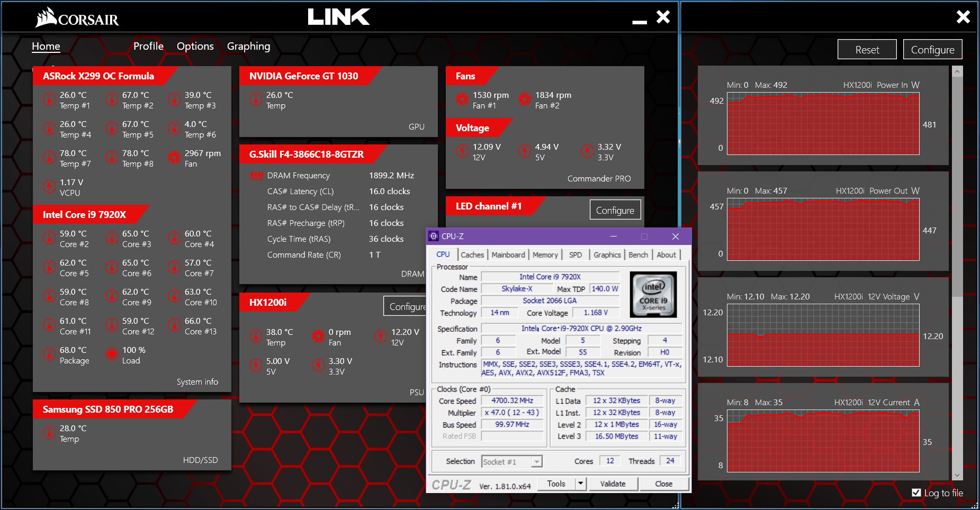This screenshot has width=980, height=510.
Task: Click the Core #6 65.0 °C temperature icon
Action: tap(112, 267)
